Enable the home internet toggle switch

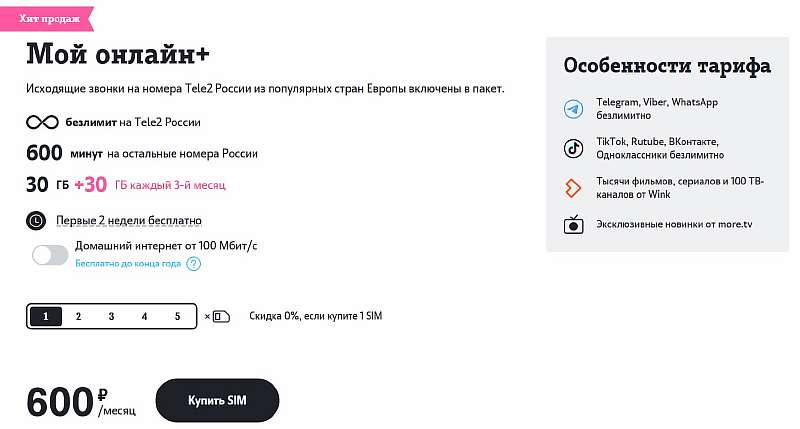click(x=50, y=255)
